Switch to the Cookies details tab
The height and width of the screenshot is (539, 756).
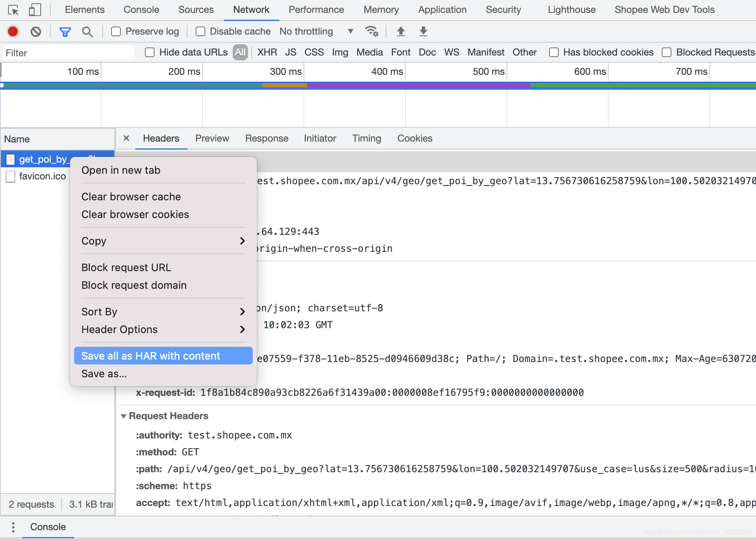[x=415, y=138]
